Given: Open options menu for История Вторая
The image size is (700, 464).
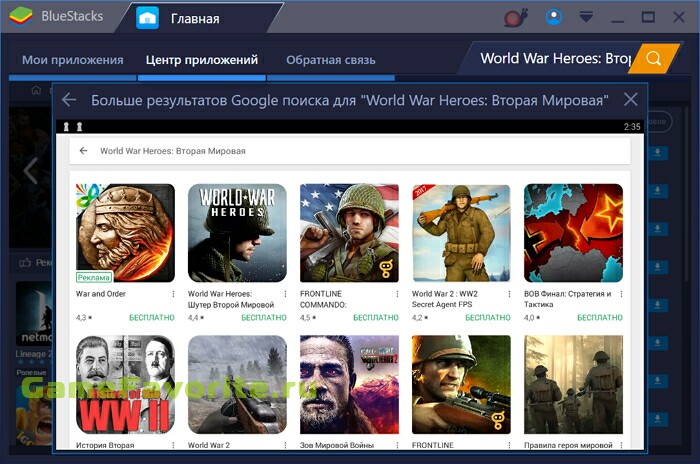Looking at the screenshot, I should [x=173, y=445].
